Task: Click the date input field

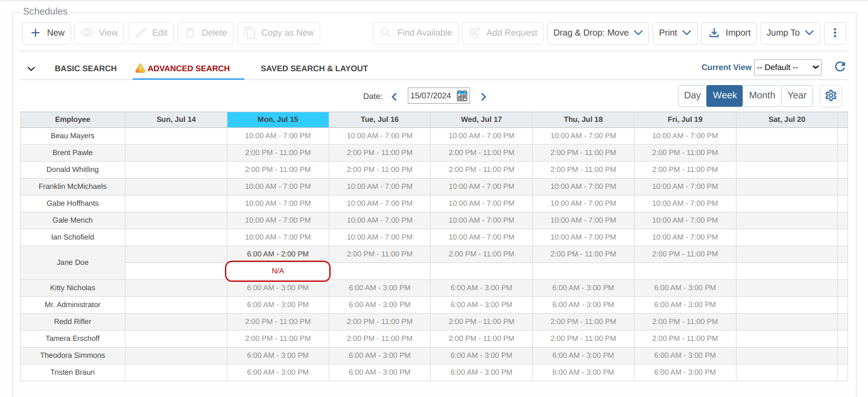Action: tap(431, 96)
